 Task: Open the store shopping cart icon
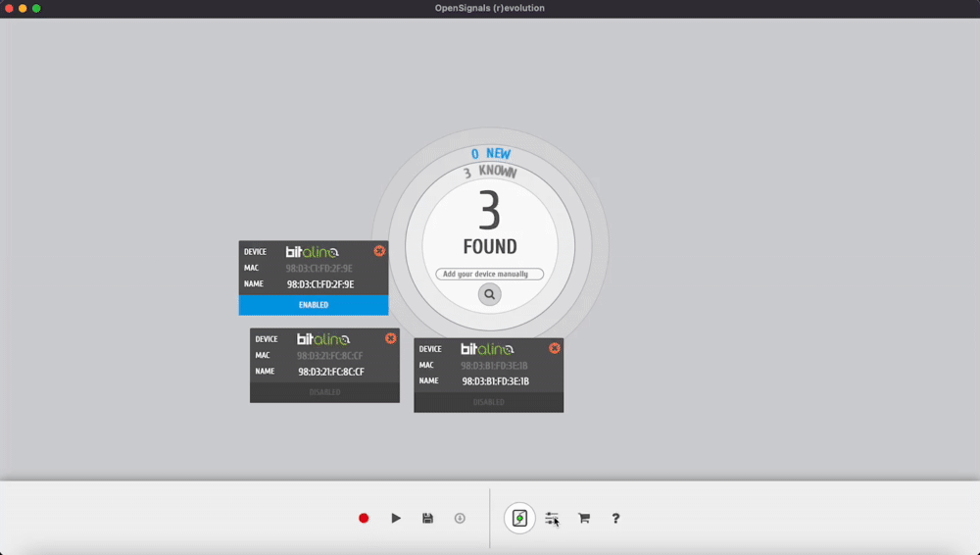tap(584, 518)
